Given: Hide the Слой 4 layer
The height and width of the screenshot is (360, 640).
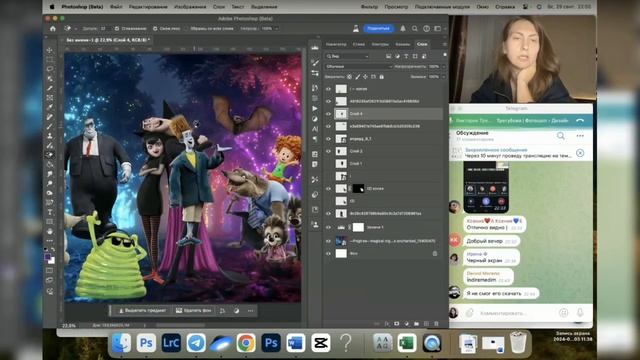Looking at the screenshot, I should pos(328,114).
